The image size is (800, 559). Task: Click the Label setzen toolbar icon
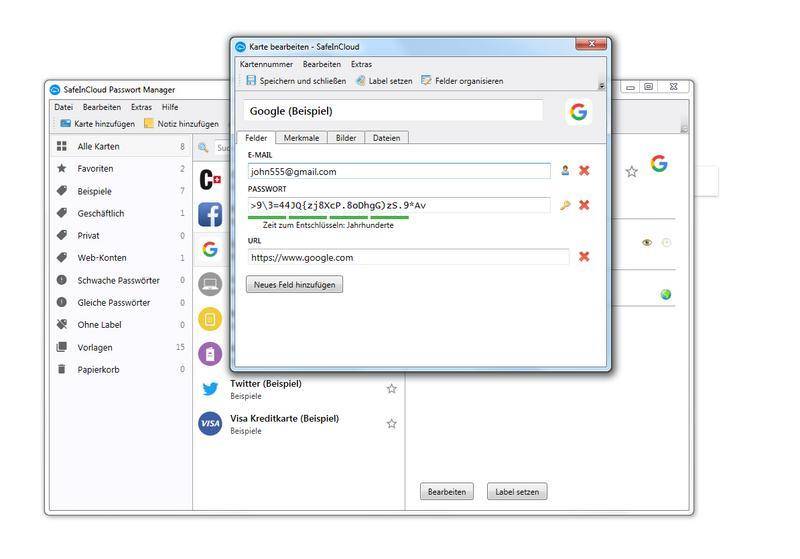360,81
